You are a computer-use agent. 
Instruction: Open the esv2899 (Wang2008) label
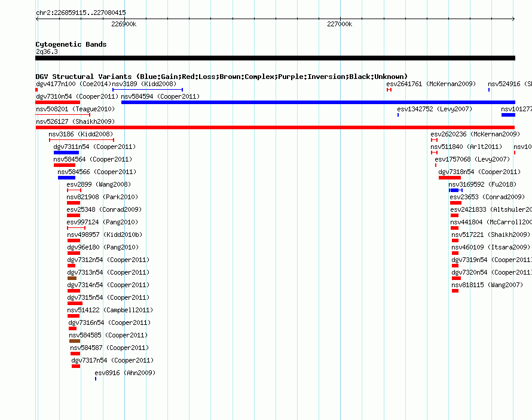99,184
